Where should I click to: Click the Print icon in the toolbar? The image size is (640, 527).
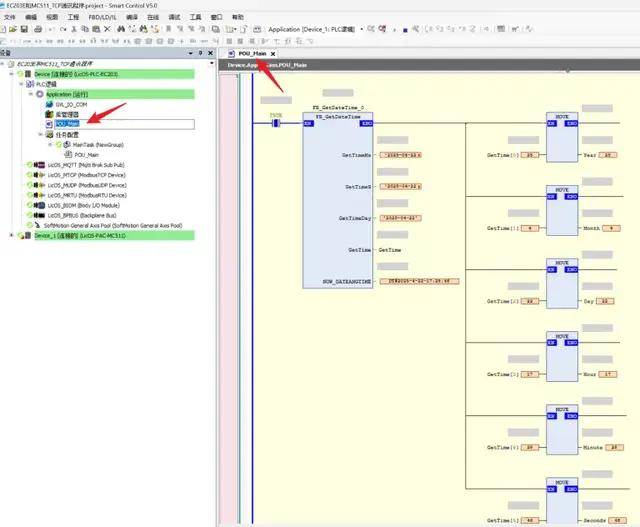click(x=37, y=29)
